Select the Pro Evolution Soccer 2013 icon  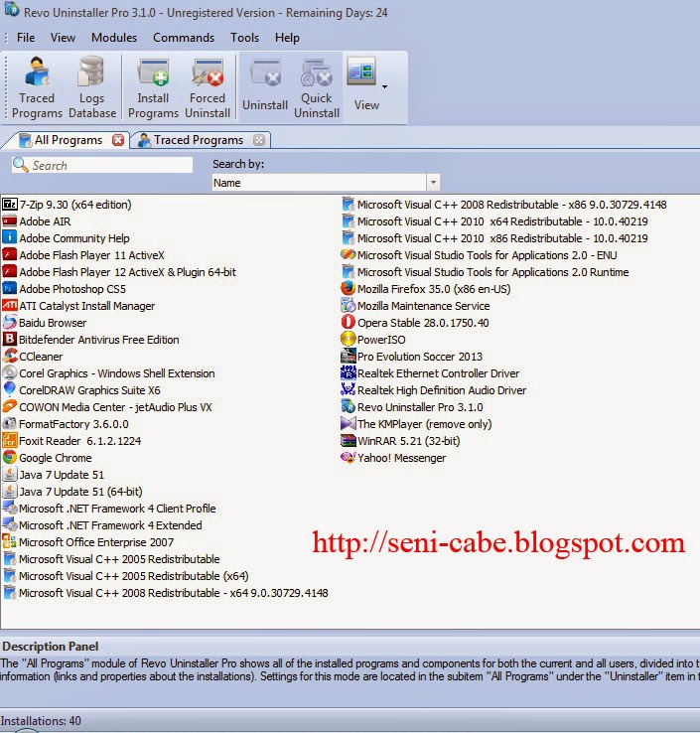pyautogui.click(x=348, y=357)
